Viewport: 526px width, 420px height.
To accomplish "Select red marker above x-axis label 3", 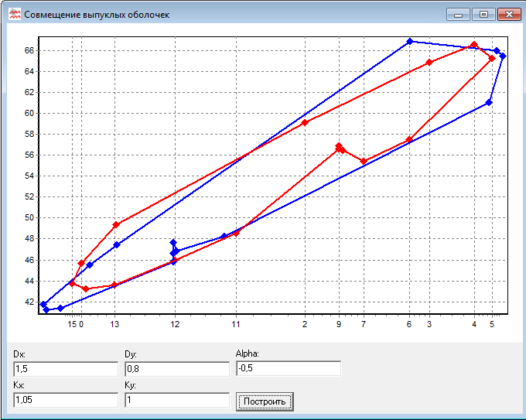I will [429, 63].
